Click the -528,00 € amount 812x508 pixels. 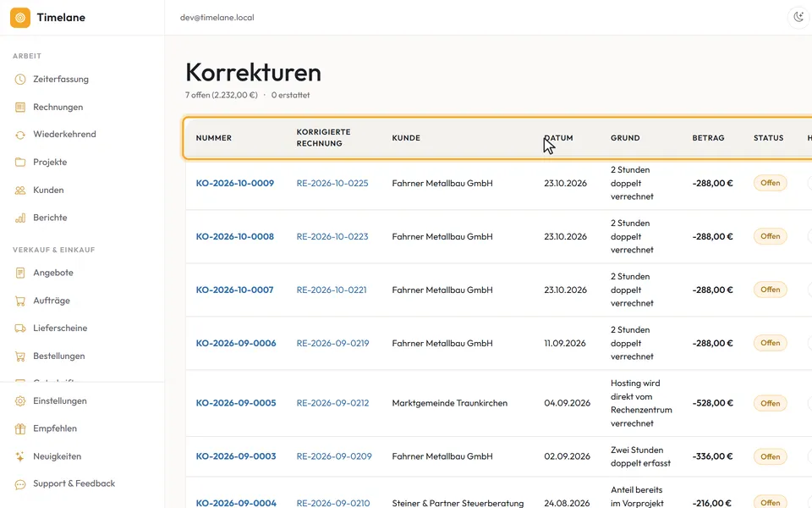(x=712, y=403)
